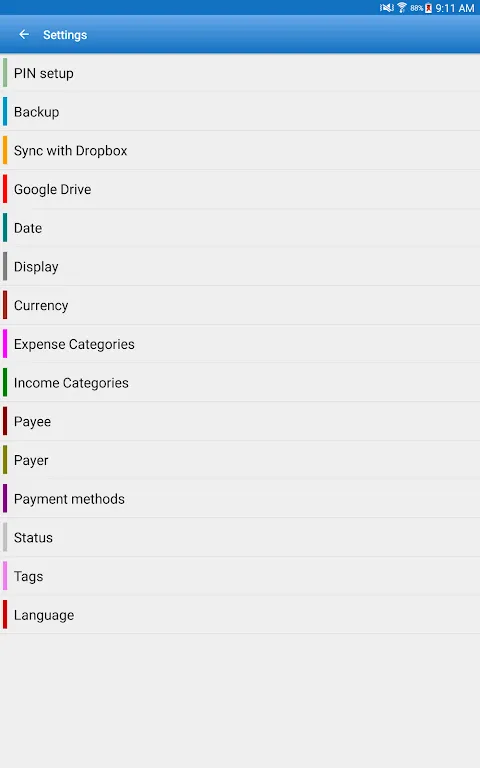Select the Payer entry
Image resolution: width=480 pixels, height=768 pixels.
tap(240, 459)
